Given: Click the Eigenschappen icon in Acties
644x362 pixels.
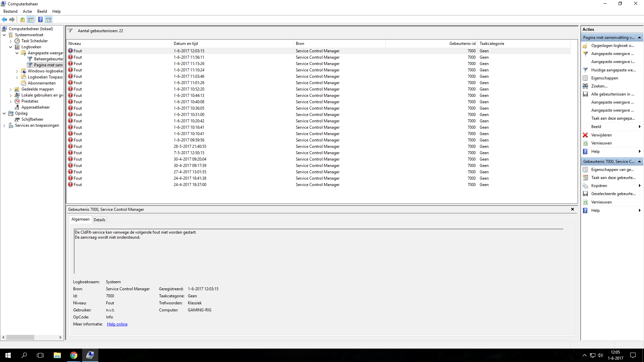Looking at the screenshot, I should [585, 78].
